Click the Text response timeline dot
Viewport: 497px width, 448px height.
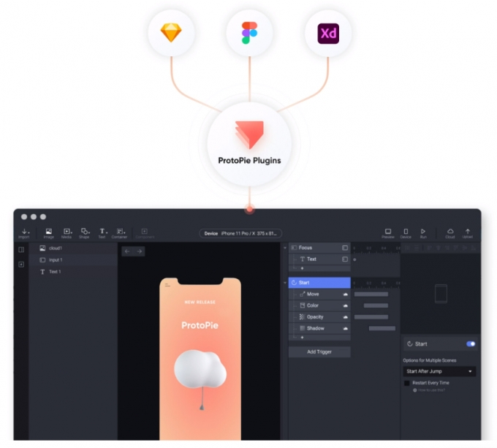coord(354,259)
